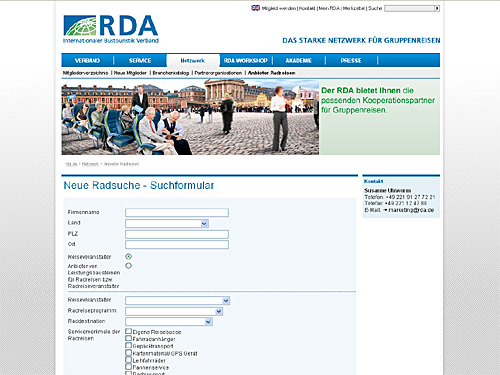The width and height of the screenshot is (500, 375).
Task: Click the Versailles banner image
Action: (190, 117)
